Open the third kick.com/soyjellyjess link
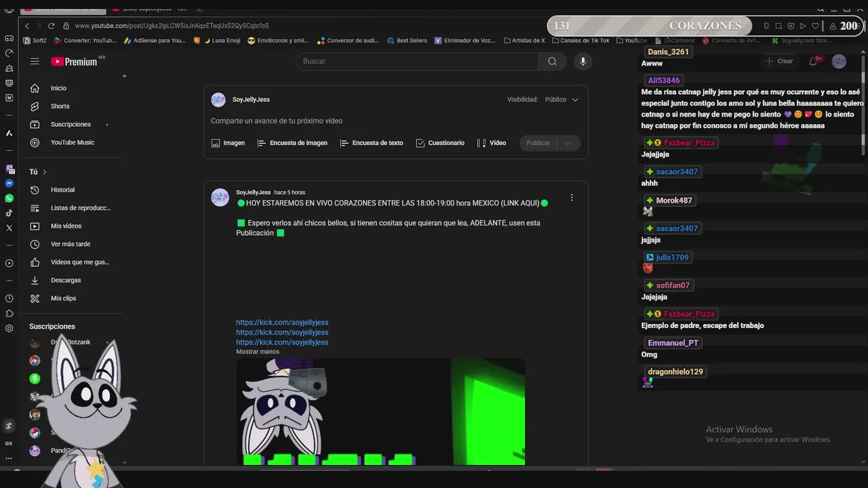This screenshot has height=488, width=868. pyautogui.click(x=282, y=342)
